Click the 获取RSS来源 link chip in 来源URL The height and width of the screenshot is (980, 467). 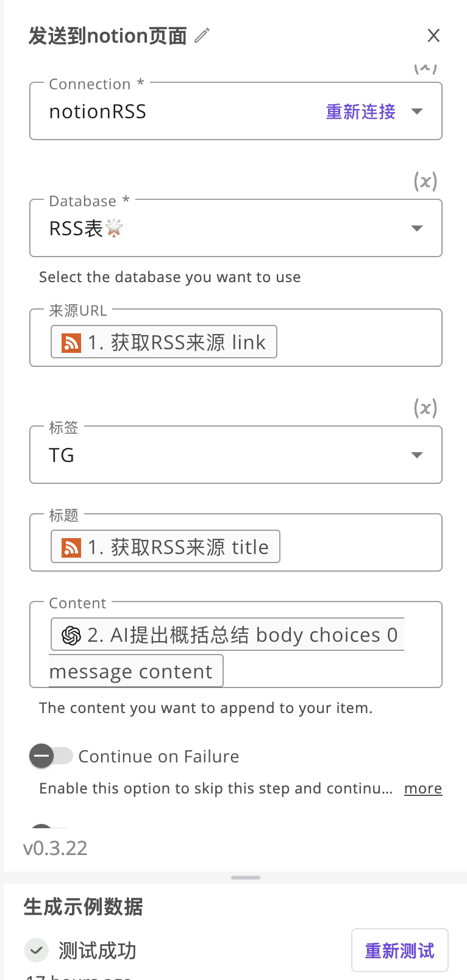pos(176,343)
